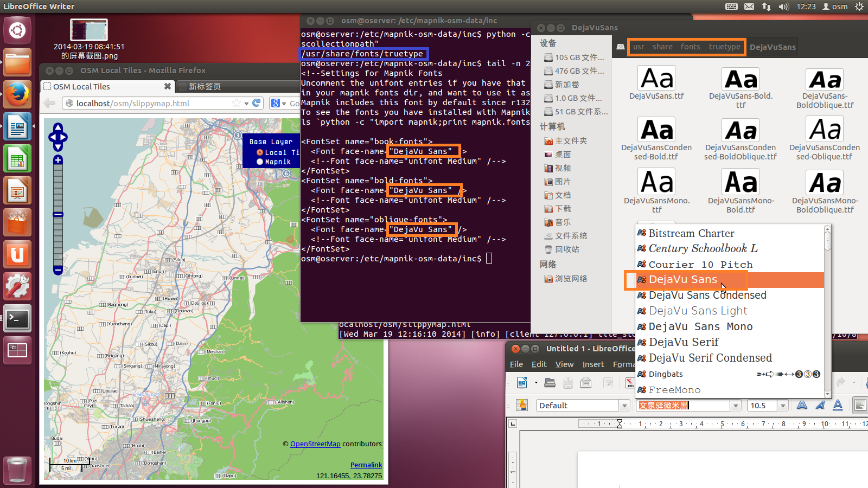This screenshot has width=868, height=488.
Task: Open the Terminal icon in Ubuntu launcher
Action: point(17,319)
